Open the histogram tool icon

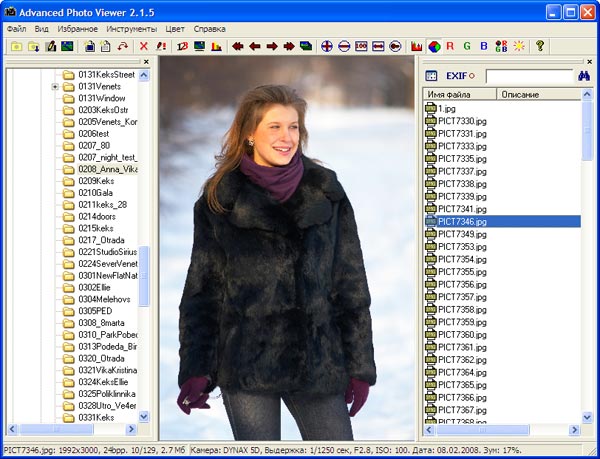click(x=417, y=46)
